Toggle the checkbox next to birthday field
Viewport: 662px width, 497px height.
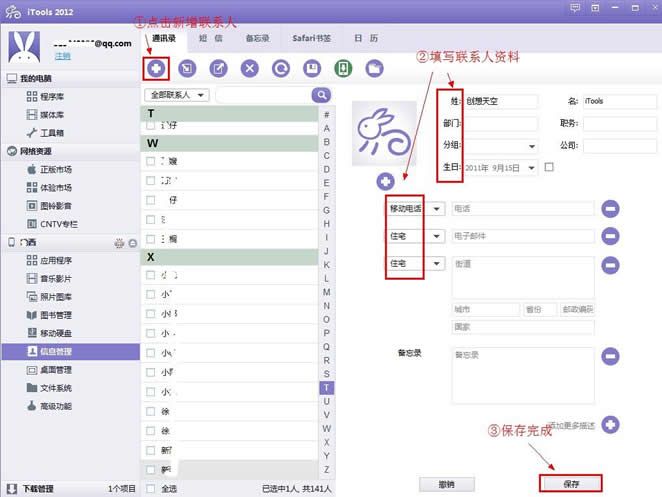click(x=549, y=167)
